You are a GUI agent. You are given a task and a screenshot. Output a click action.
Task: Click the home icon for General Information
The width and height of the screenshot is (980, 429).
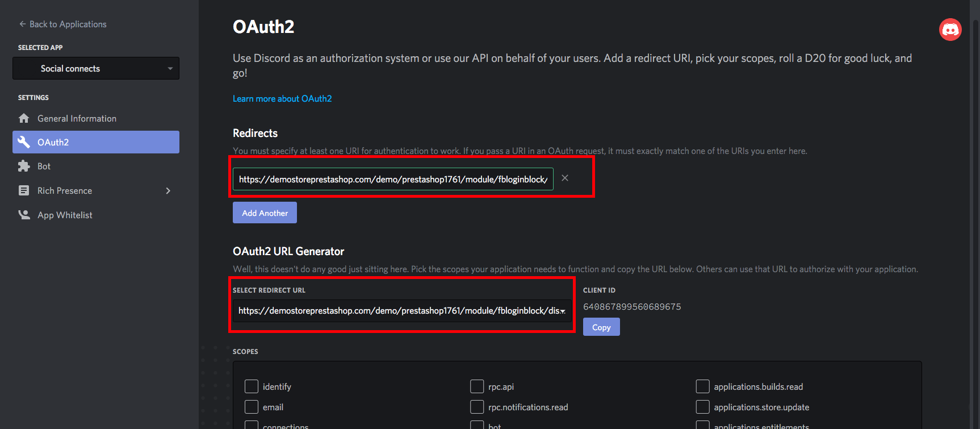(x=24, y=118)
